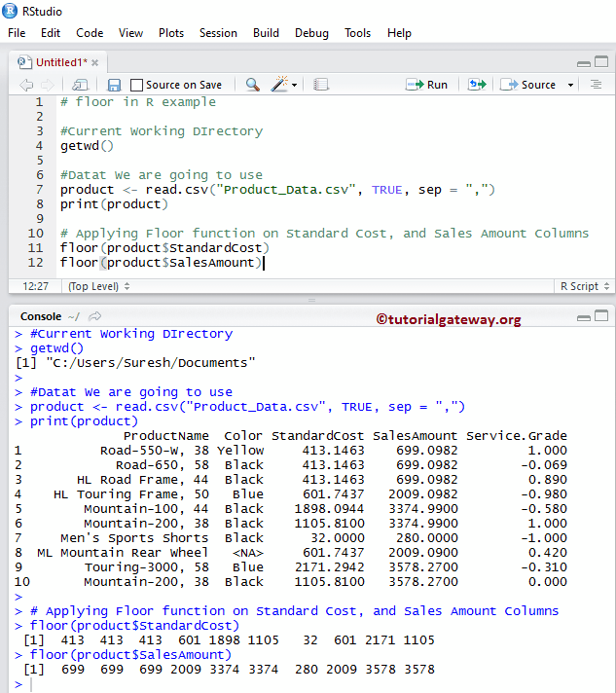Open the File menu

pos(17,33)
